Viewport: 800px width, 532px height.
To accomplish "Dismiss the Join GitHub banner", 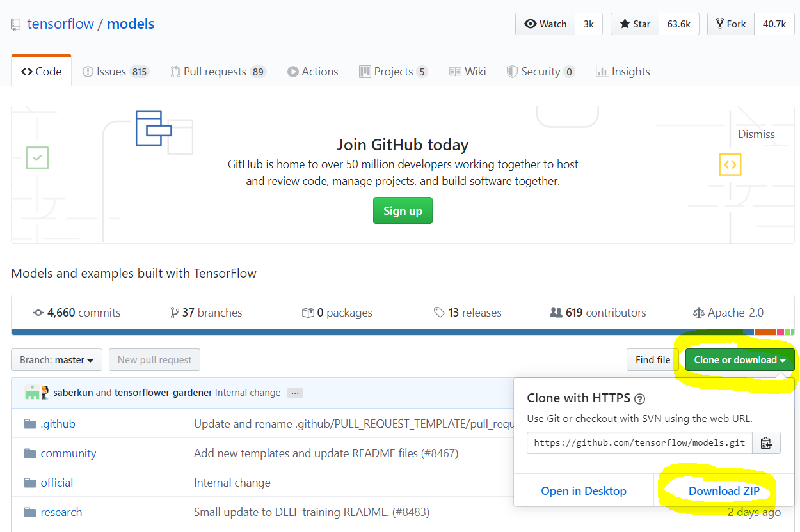I will [x=756, y=134].
